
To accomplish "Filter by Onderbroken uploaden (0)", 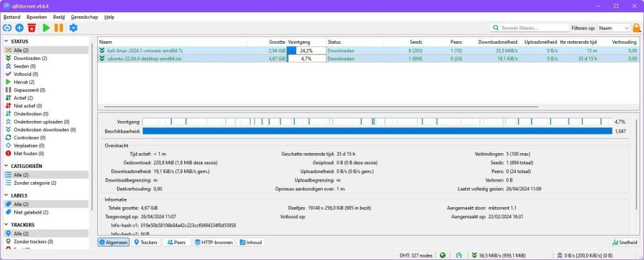I will tap(46, 122).
